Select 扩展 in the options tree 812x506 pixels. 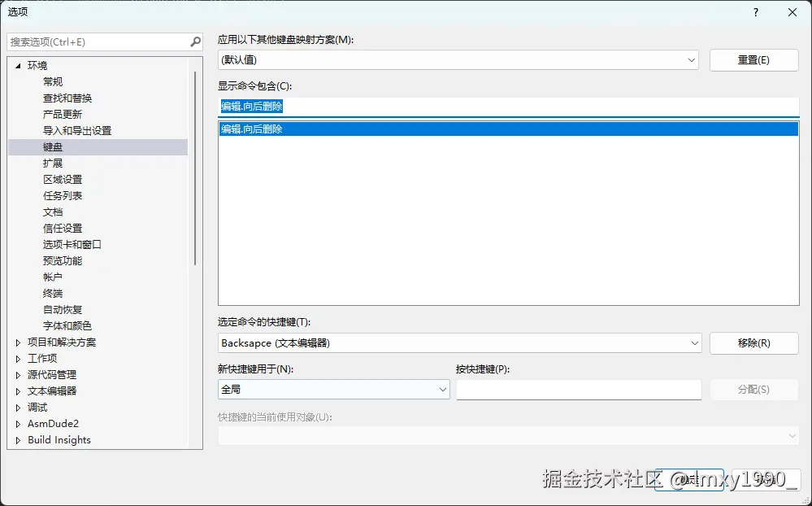(x=53, y=164)
